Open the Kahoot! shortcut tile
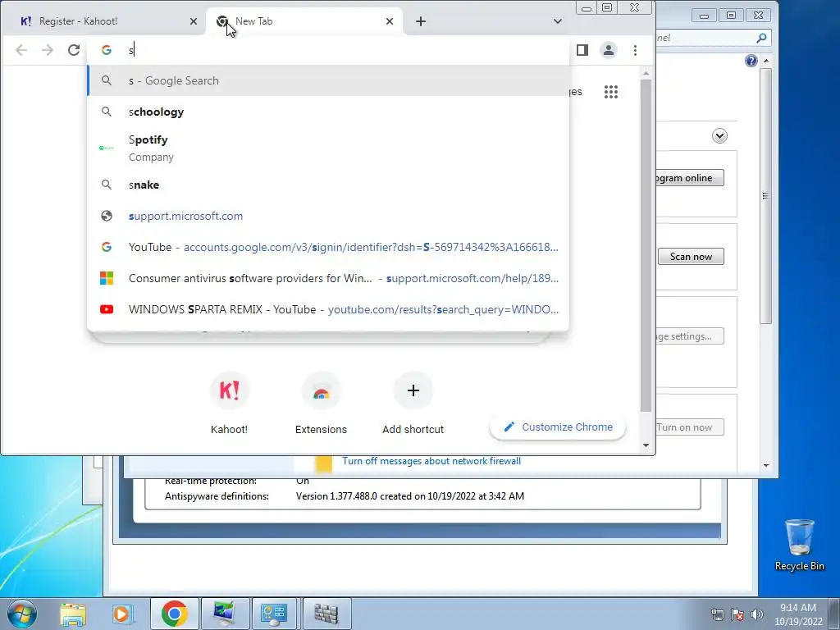840x630 pixels. pyautogui.click(x=230, y=404)
